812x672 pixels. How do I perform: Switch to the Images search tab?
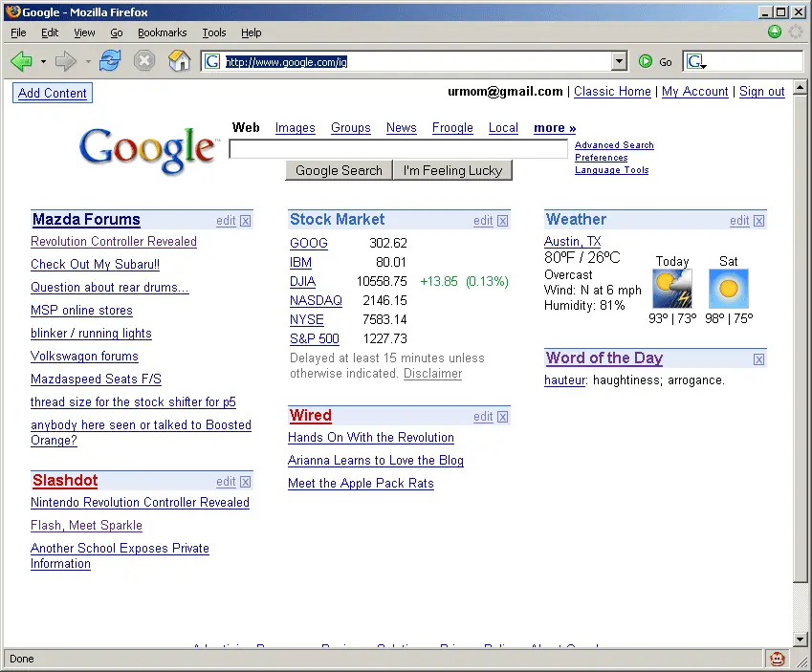[295, 127]
